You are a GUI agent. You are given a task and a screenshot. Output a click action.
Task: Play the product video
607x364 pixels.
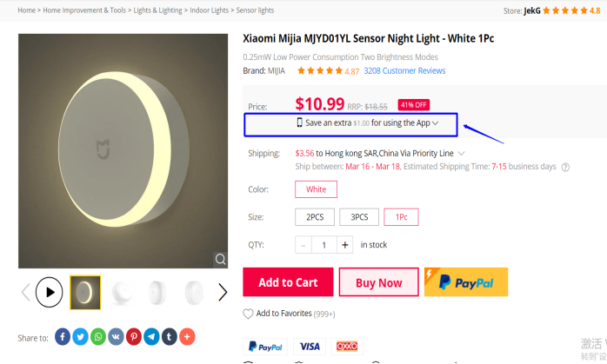pos(50,292)
